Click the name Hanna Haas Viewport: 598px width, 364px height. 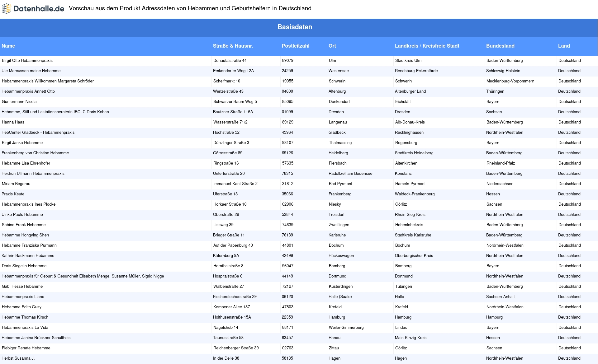tap(13, 122)
